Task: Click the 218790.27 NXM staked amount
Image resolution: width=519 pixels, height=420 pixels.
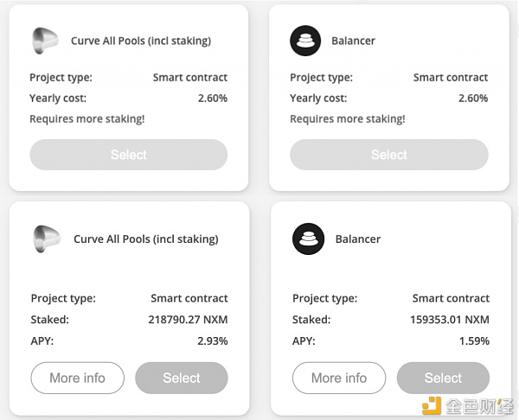Action: [188, 320]
